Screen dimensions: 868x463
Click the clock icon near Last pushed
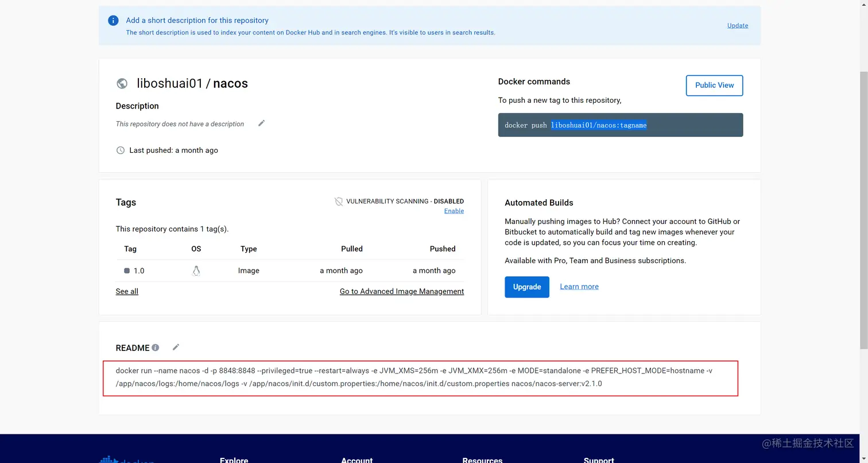121,151
